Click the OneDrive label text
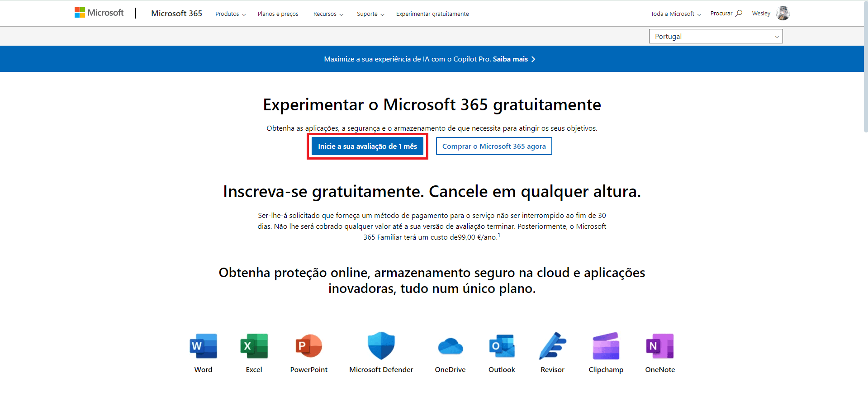The width and height of the screenshot is (868, 401). (451, 370)
